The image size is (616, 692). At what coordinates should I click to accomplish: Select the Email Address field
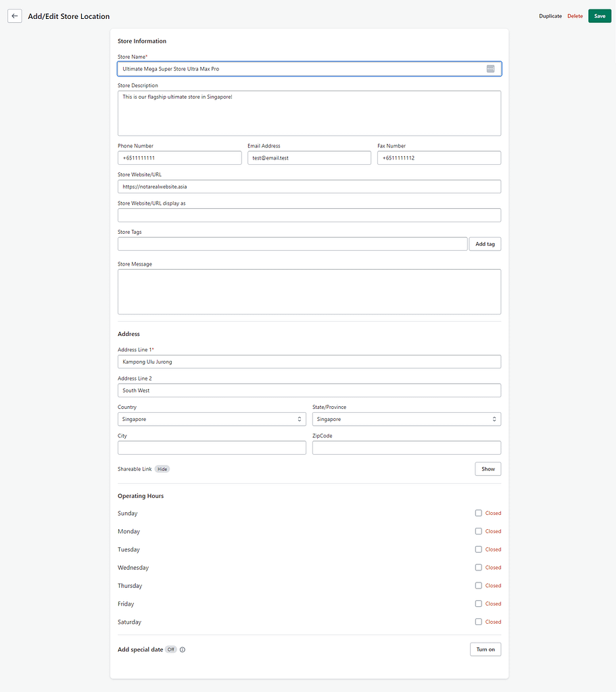pyautogui.click(x=309, y=157)
